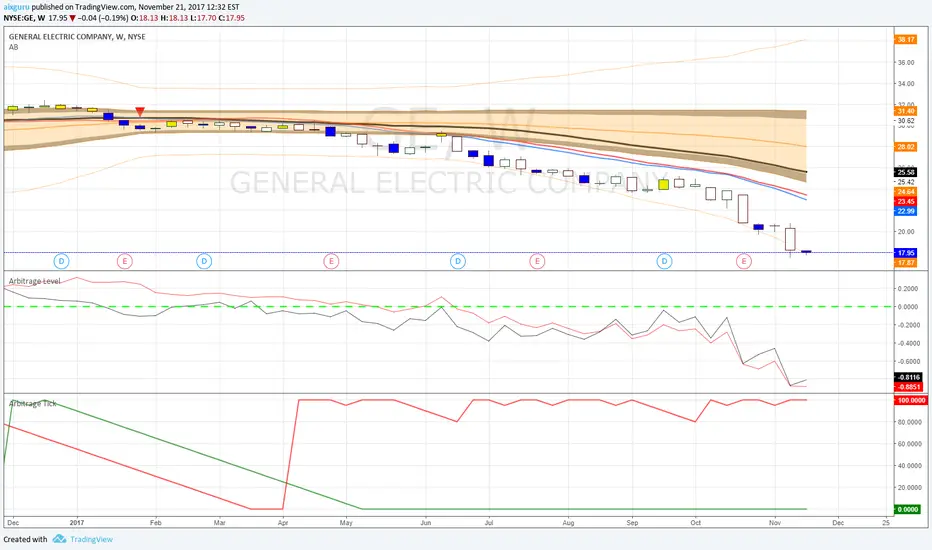The width and height of the screenshot is (932, 550).
Task: Select the AB indicator legend label
Action: [x=13, y=47]
